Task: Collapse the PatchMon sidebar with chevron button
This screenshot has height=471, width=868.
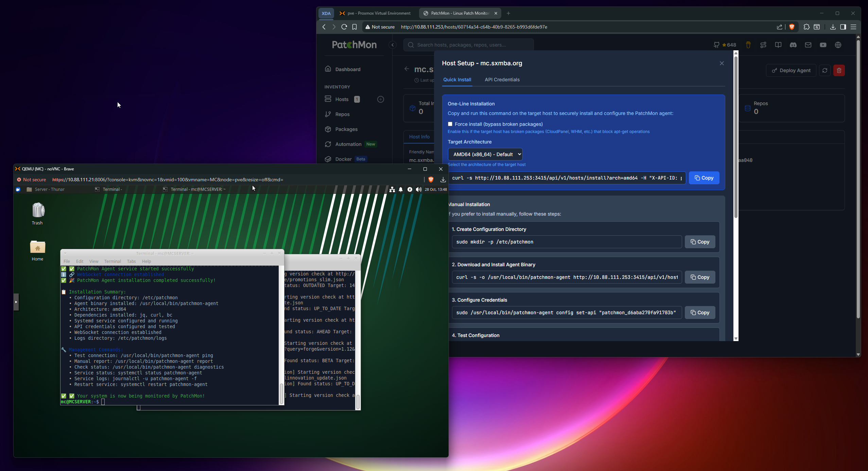Action: (x=393, y=45)
